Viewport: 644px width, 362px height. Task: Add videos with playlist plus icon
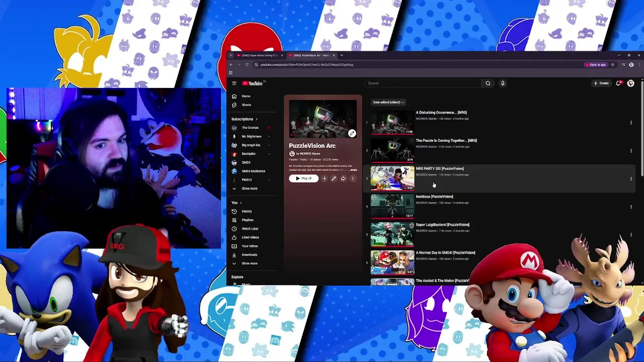(x=324, y=178)
